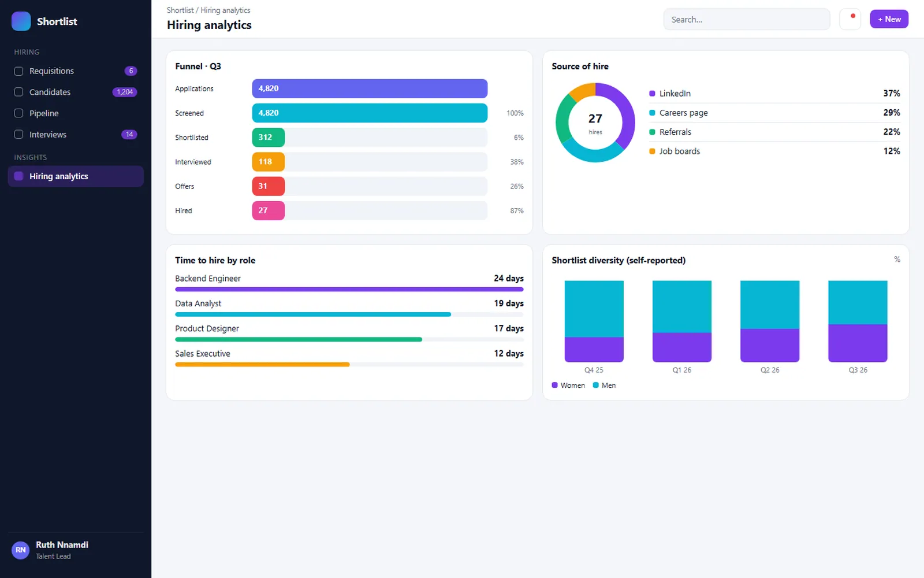Image resolution: width=924 pixels, height=578 pixels.
Task: Click the 29% Careers page value
Action: pos(891,113)
